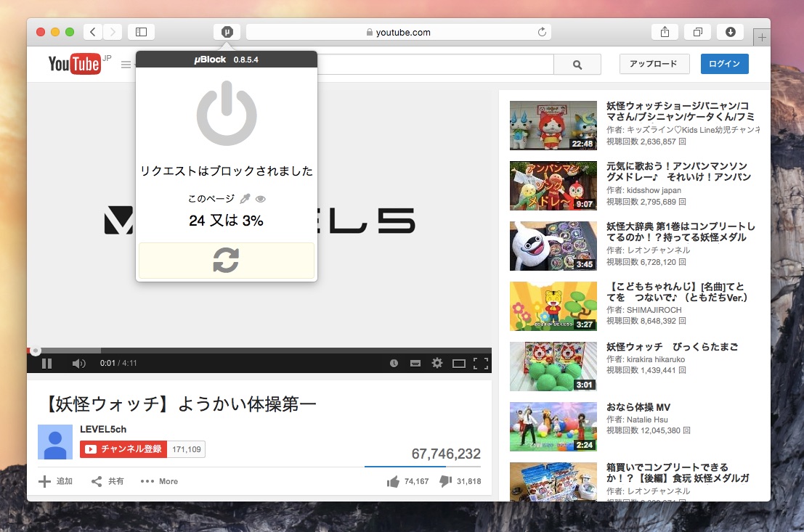Toggle subtitles captions icon in player
Screen dimensions: 804x532
point(415,364)
